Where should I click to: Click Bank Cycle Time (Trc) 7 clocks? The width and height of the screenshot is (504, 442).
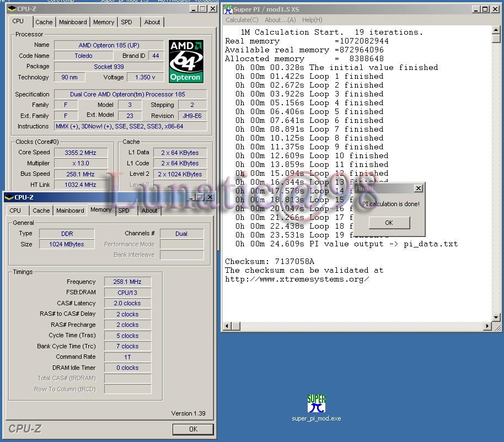(x=127, y=346)
